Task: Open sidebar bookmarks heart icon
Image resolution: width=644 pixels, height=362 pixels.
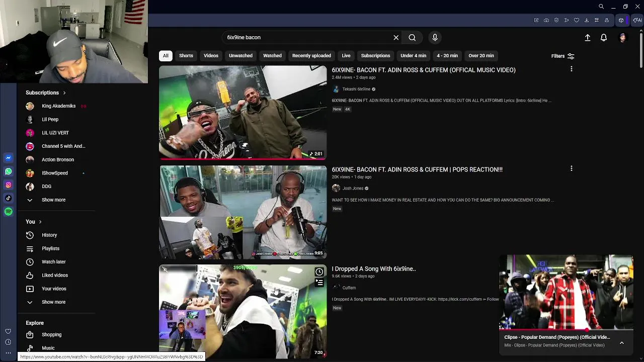Action: click(x=8, y=331)
